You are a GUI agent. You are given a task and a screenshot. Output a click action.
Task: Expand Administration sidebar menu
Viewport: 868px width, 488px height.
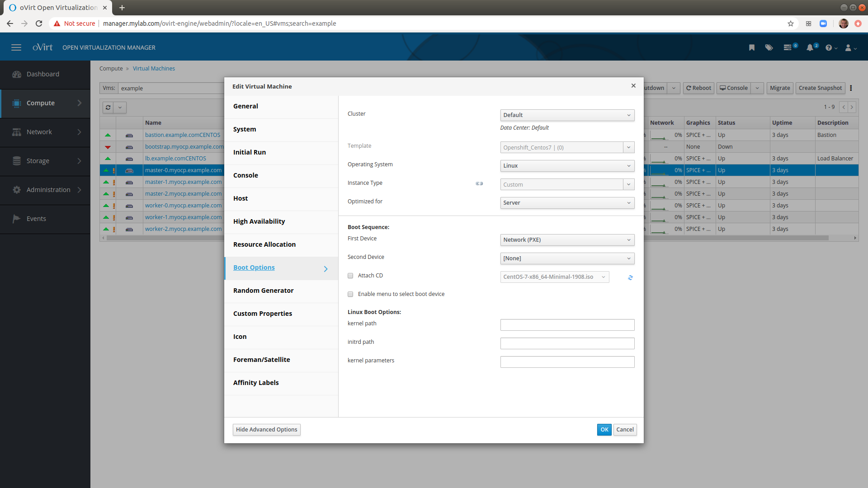point(45,190)
